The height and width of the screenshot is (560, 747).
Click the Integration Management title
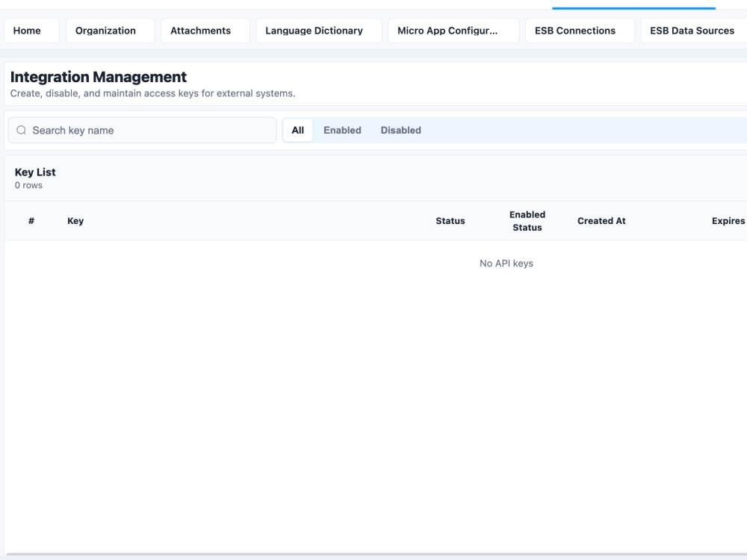click(x=99, y=77)
